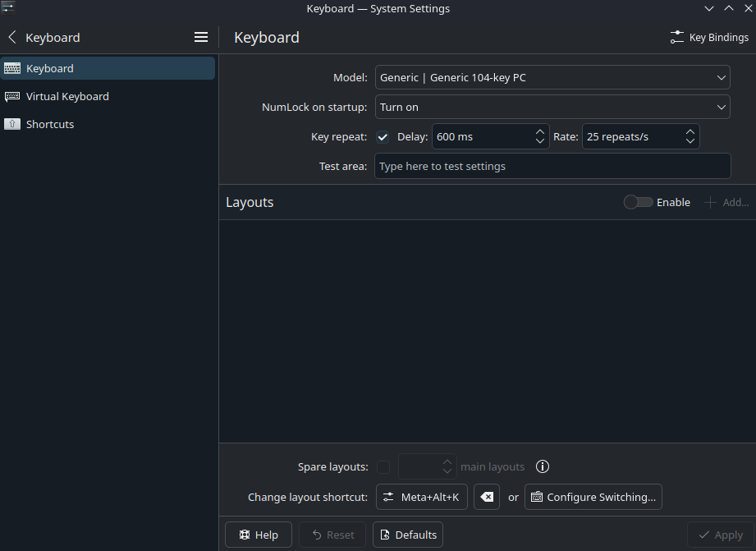This screenshot has width=756, height=551.
Task: Decrease repeat Rate with down arrow
Action: point(690,141)
